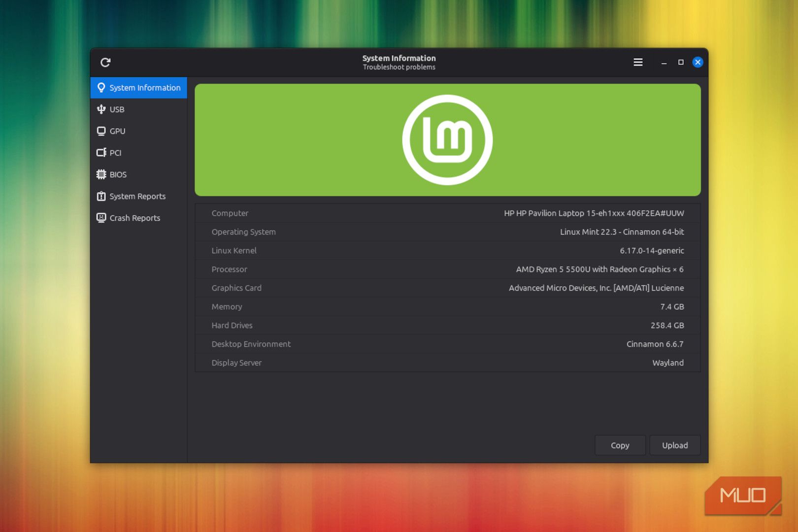Upload the system information
The image size is (798, 532).
(x=675, y=445)
